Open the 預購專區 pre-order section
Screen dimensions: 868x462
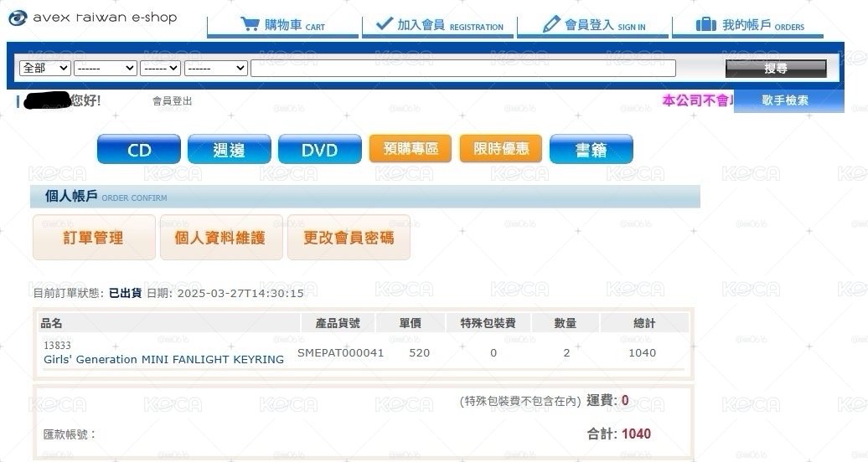411,149
